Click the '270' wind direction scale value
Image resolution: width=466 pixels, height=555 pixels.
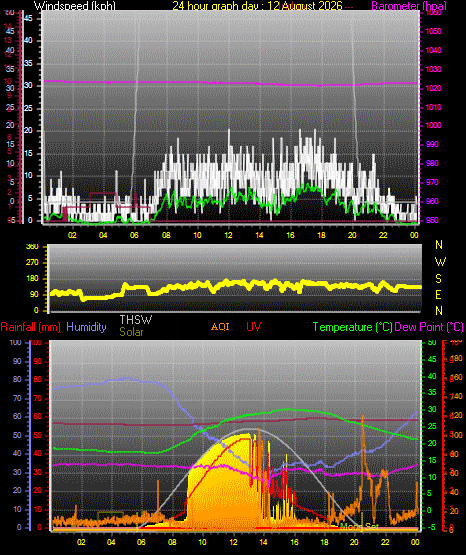pos(32,263)
